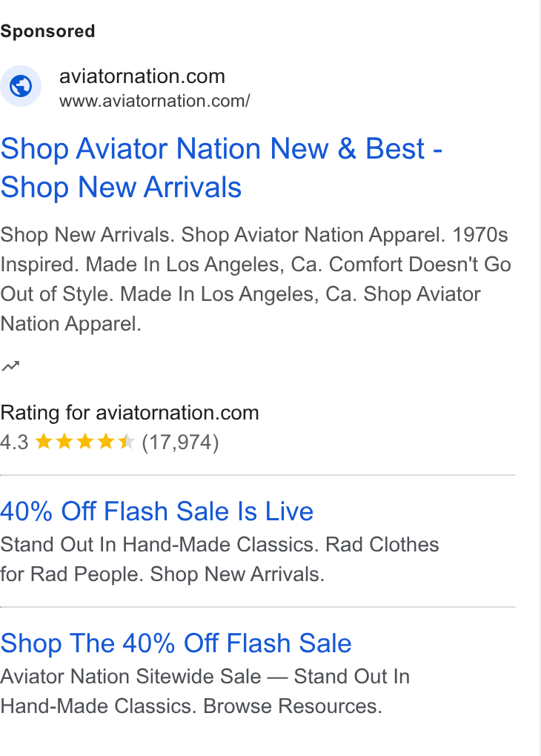Open the Shop The 40% Off Flash Sale link
Viewport: 541px width, 756px height.
click(176, 643)
